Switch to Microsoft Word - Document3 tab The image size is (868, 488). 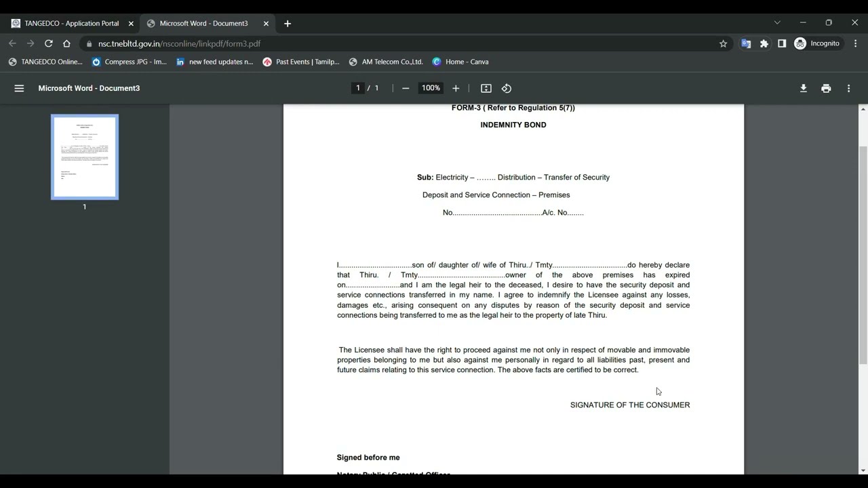coord(203,24)
